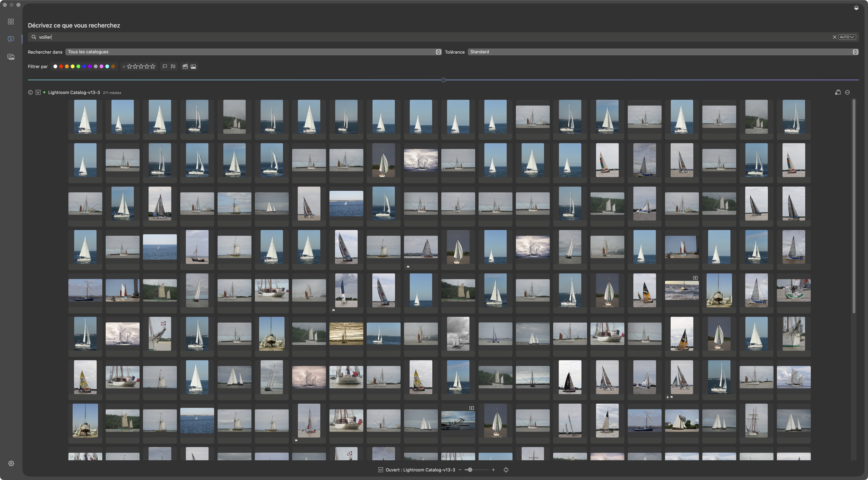
Task: Open settings gear in left sidebar
Action: pos(11,463)
